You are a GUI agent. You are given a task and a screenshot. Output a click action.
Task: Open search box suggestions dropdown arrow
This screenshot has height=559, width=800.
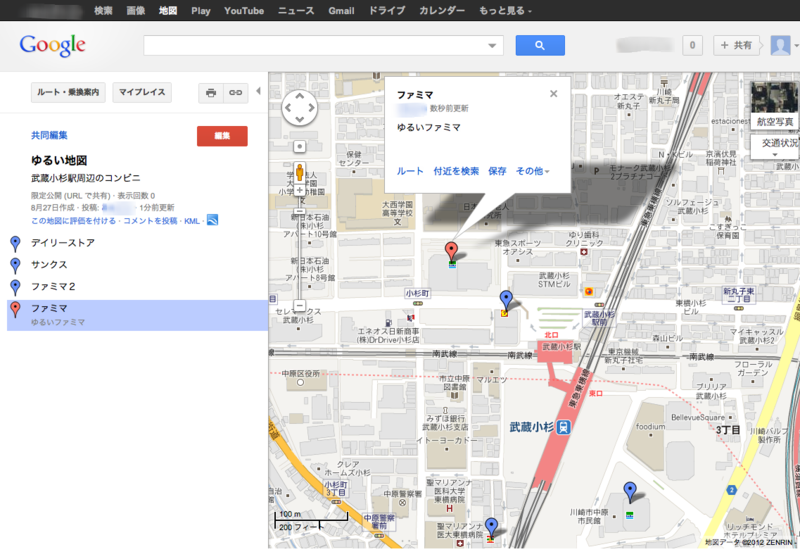pos(492,45)
